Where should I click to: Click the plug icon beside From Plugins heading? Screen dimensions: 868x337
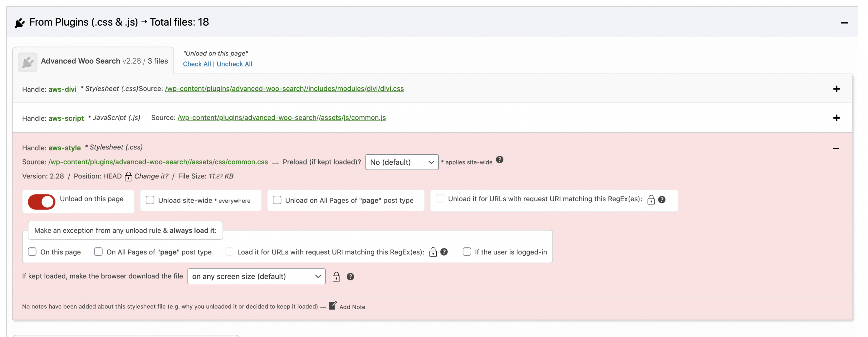coord(20,23)
